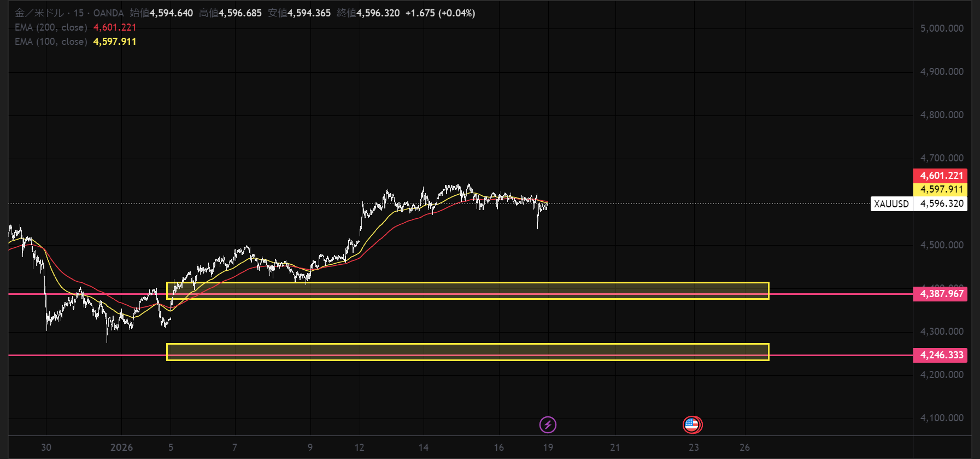Select the EMA (100, close) indicator legend
Viewport: 980px width, 459px height.
point(51,42)
